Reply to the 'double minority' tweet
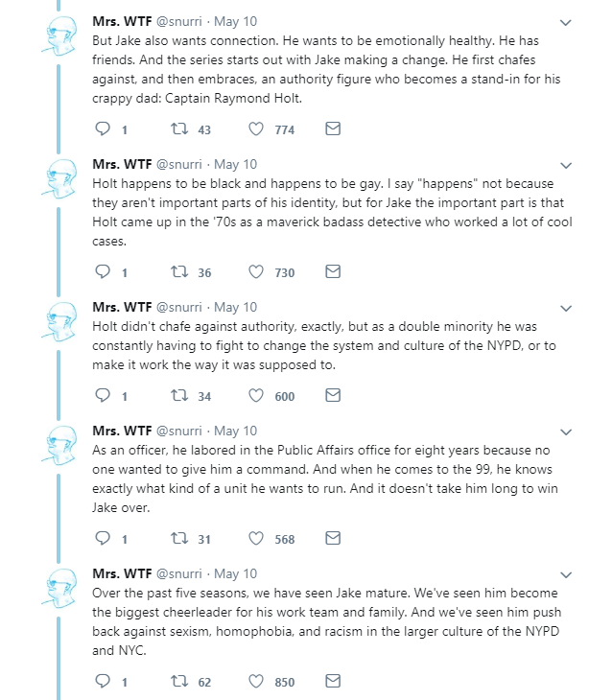The width and height of the screenshot is (612, 700). tap(105, 395)
